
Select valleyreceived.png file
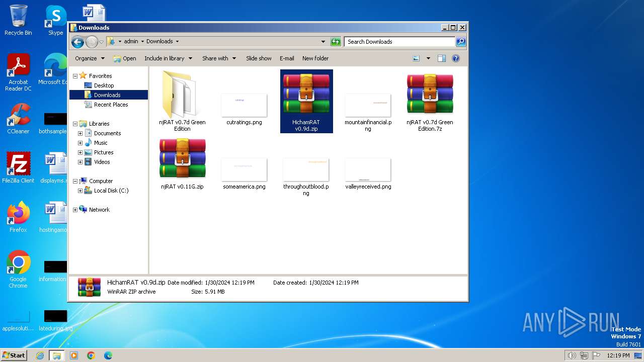(x=368, y=174)
